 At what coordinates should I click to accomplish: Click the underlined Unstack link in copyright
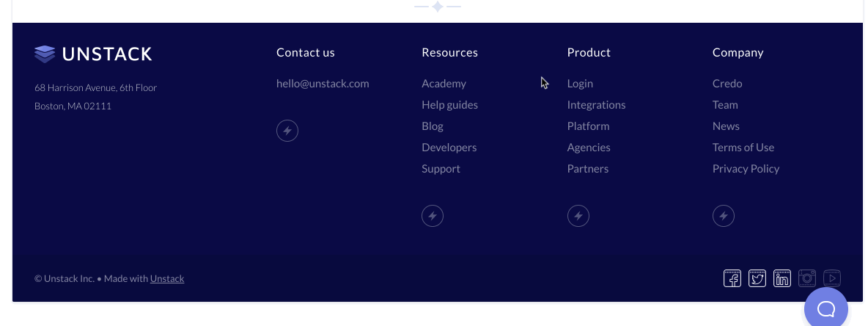coord(167,278)
